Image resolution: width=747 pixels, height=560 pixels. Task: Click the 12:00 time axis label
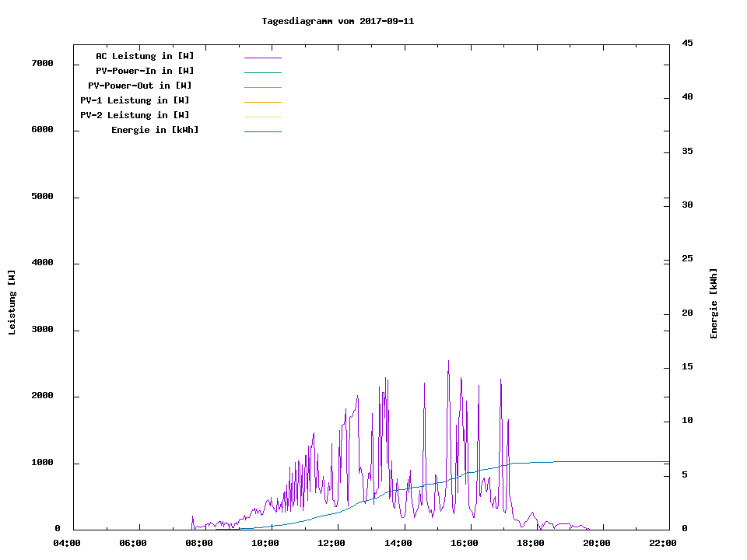tap(331, 543)
